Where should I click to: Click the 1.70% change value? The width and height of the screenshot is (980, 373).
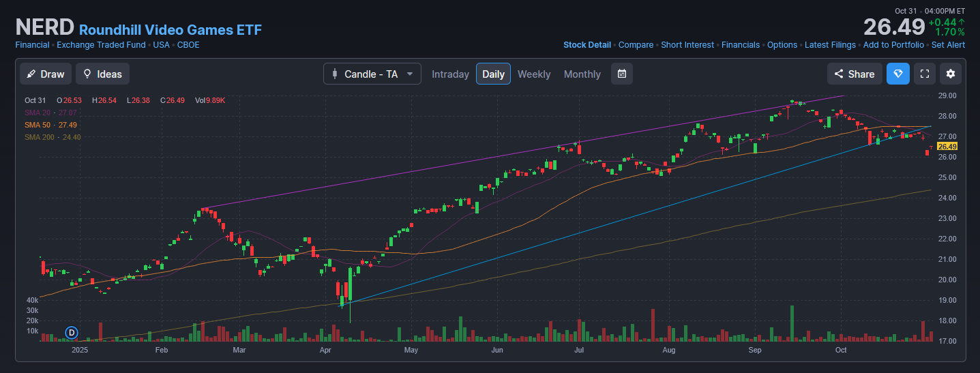pos(950,32)
